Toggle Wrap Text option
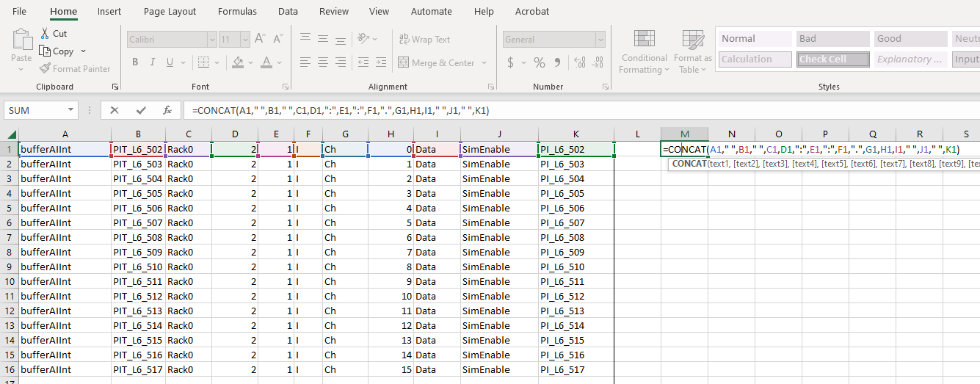 [424, 40]
